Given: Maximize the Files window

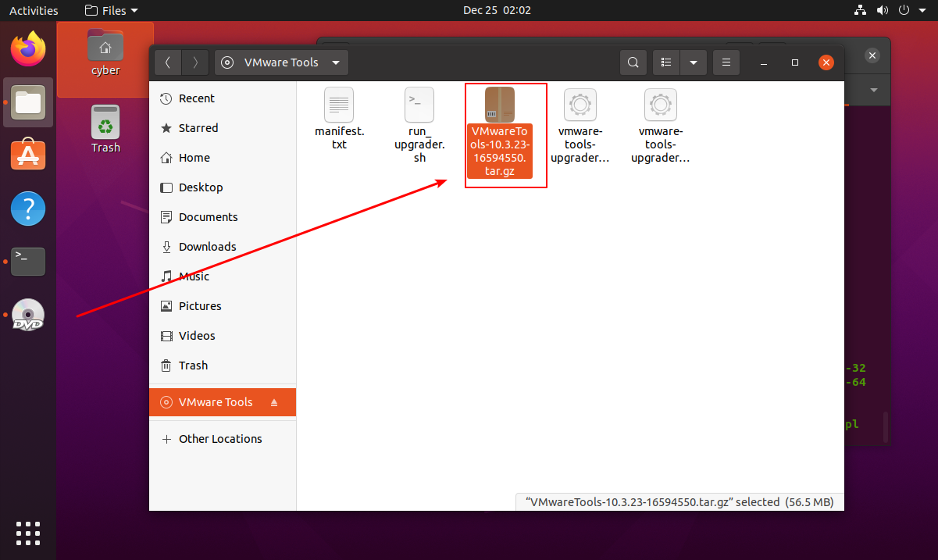Looking at the screenshot, I should (795, 62).
